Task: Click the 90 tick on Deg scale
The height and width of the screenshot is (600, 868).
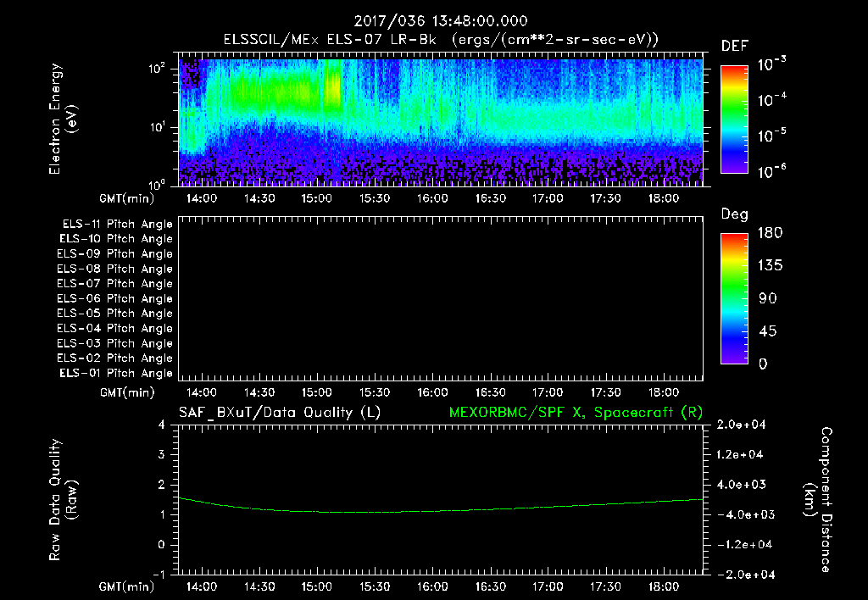Action: tap(768, 298)
